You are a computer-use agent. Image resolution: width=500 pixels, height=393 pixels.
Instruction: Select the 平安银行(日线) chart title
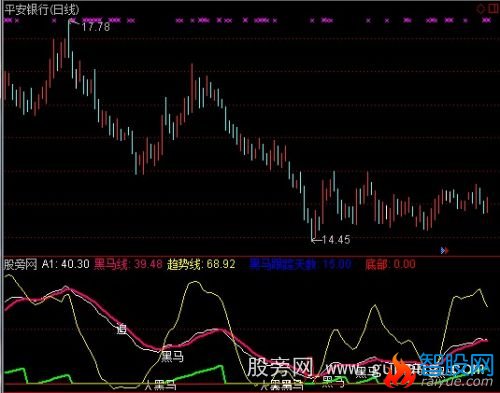click(x=42, y=10)
